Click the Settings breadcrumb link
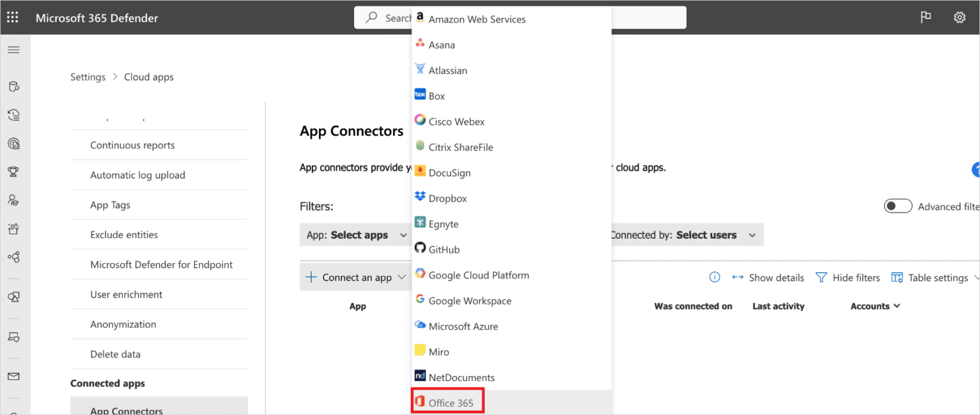Image resolution: width=980 pixels, height=415 pixels. click(x=87, y=77)
